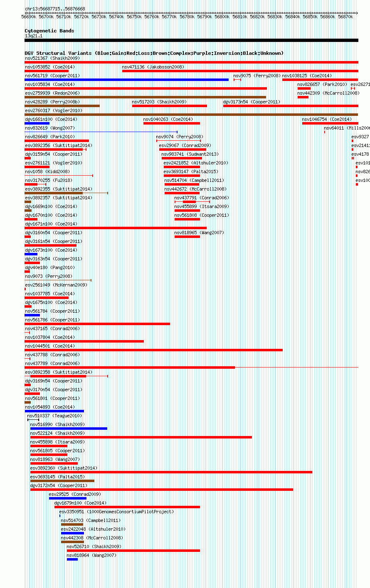Select the nsv818965 (Wang2007) label
This screenshot has width=370, height=588.
pos(199,233)
